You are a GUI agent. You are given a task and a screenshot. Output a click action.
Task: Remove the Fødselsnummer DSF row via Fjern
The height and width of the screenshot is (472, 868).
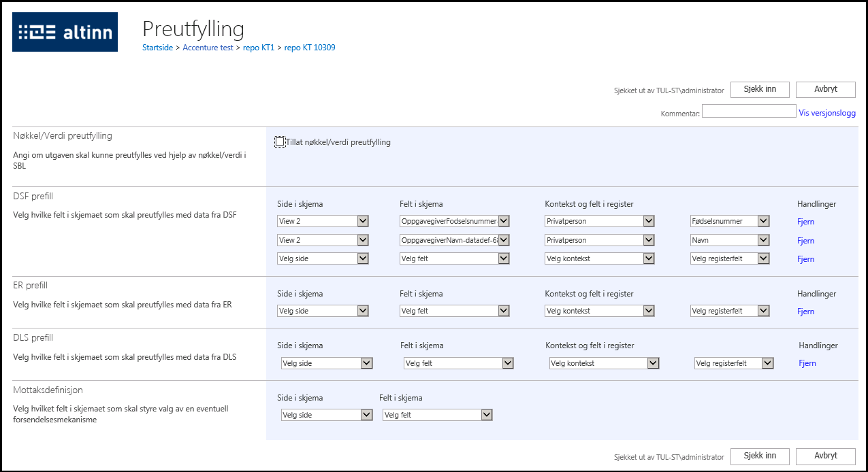pos(806,222)
